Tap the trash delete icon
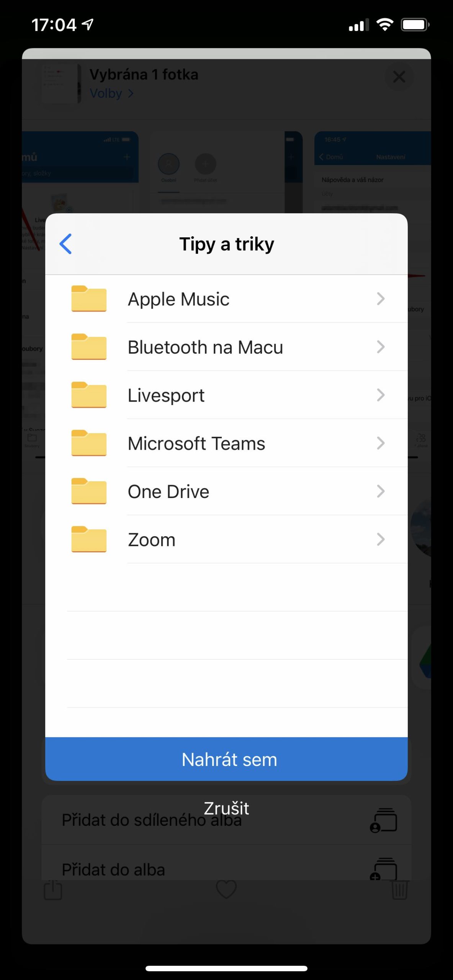Viewport: 453px width, 980px height. click(400, 890)
